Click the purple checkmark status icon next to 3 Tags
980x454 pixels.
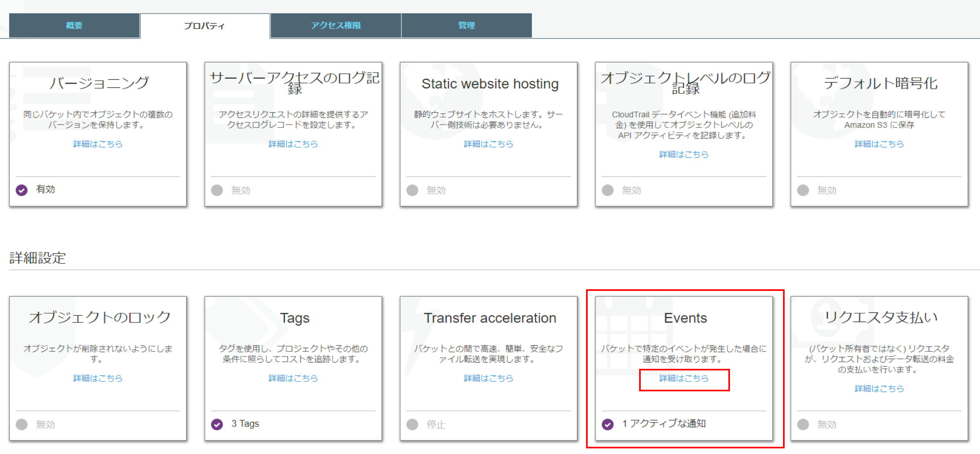(x=217, y=424)
